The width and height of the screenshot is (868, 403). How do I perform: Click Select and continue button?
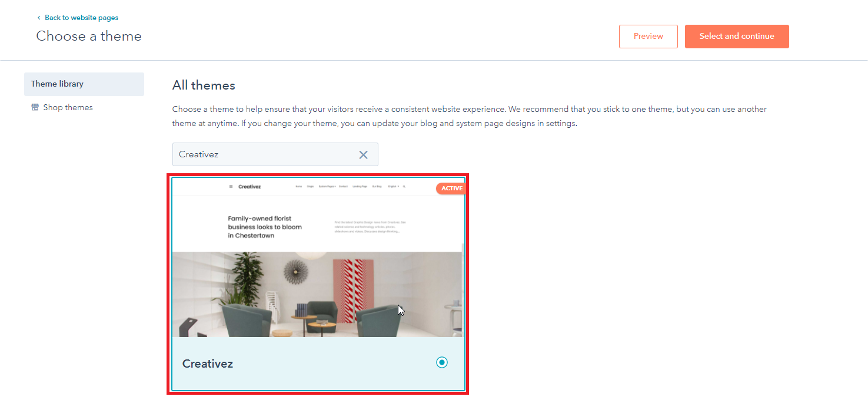pos(737,37)
